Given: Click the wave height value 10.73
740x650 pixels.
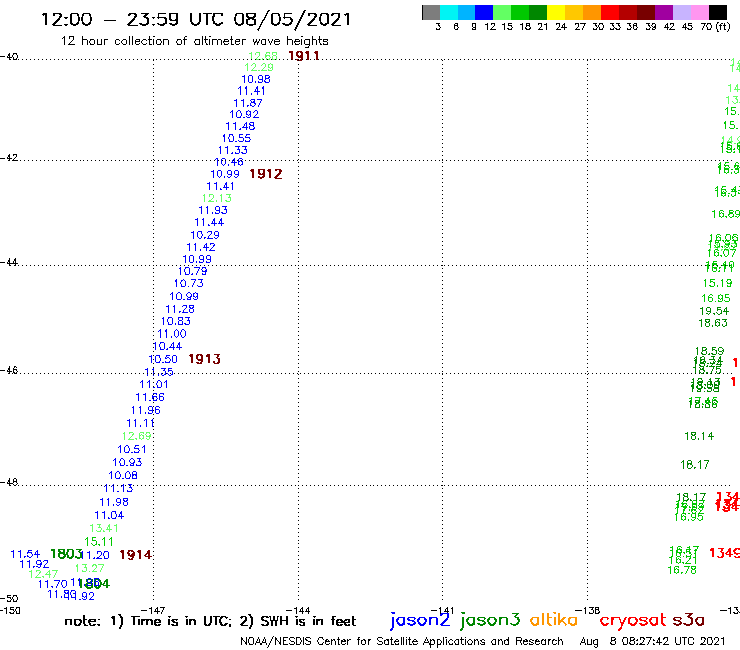Looking at the screenshot, I should [x=189, y=284].
